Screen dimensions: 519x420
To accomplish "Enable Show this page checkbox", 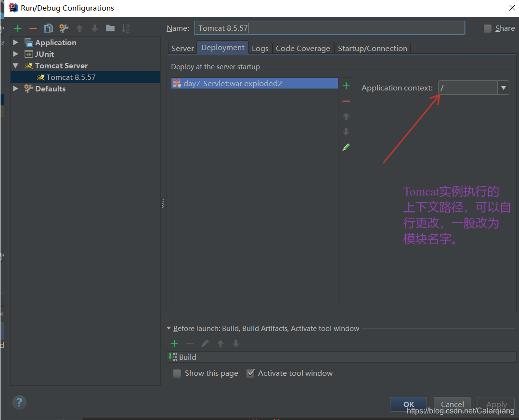I will tap(177, 373).
